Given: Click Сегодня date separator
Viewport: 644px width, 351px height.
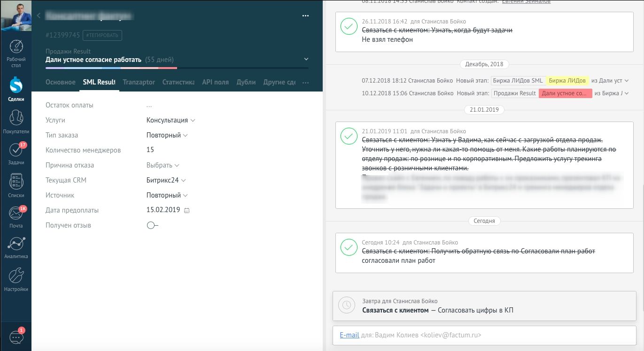Looking at the screenshot, I should tap(484, 221).
